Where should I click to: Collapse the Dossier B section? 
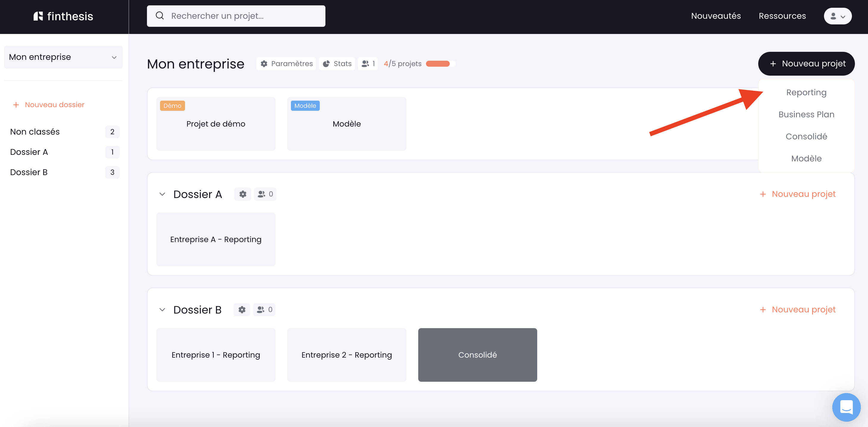(x=162, y=309)
